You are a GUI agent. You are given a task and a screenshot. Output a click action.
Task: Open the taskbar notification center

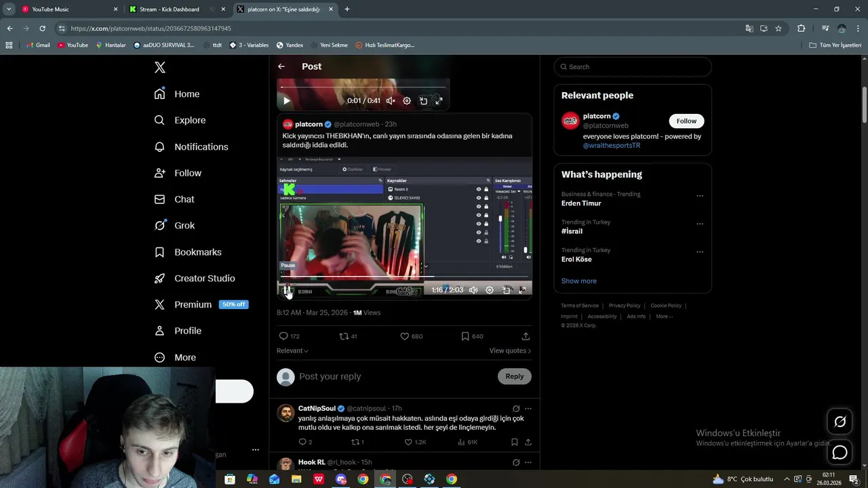click(x=854, y=479)
